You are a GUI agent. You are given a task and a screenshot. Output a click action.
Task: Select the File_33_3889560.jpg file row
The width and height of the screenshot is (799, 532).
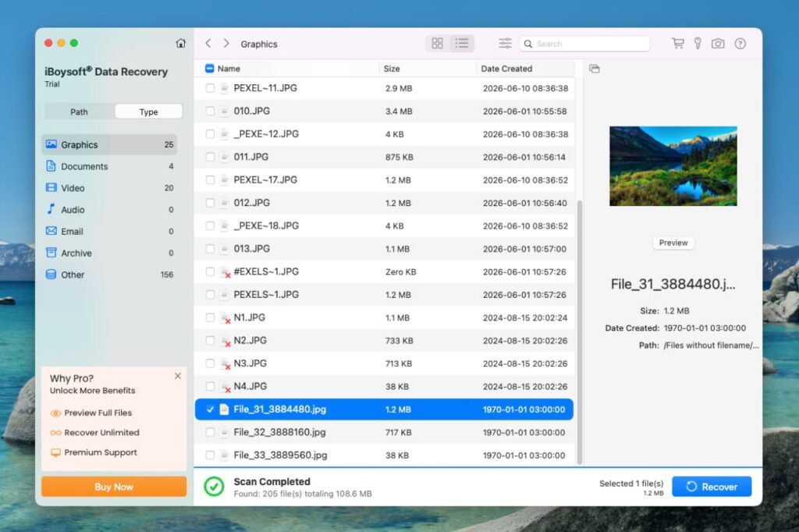point(384,455)
